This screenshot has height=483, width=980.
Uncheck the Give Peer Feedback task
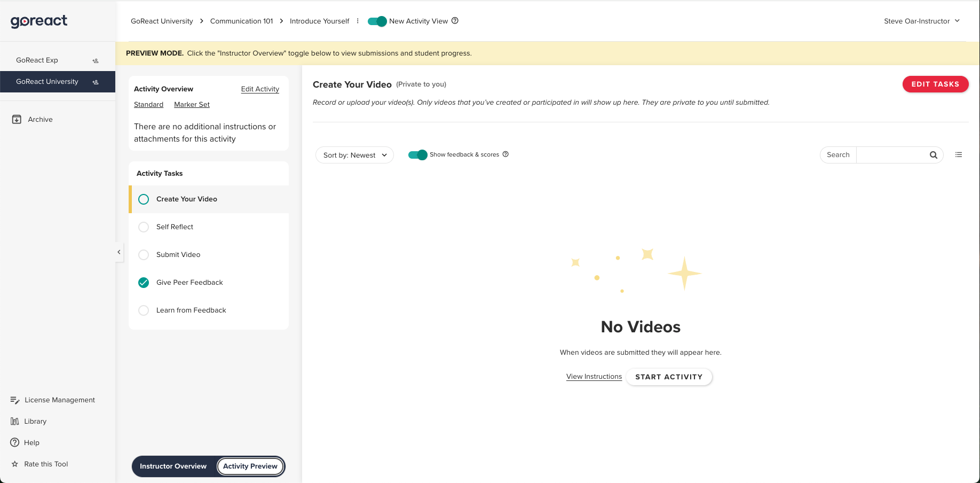pos(143,283)
